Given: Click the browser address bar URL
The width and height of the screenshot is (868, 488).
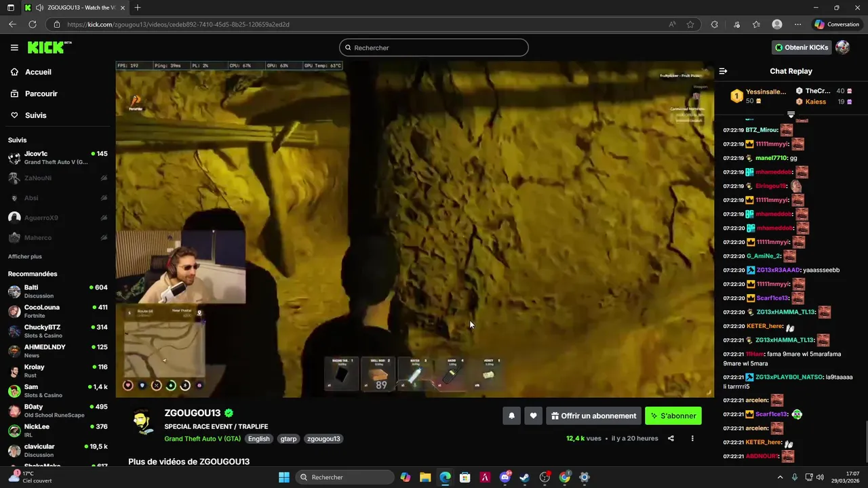Looking at the screenshot, I should 178,24.
